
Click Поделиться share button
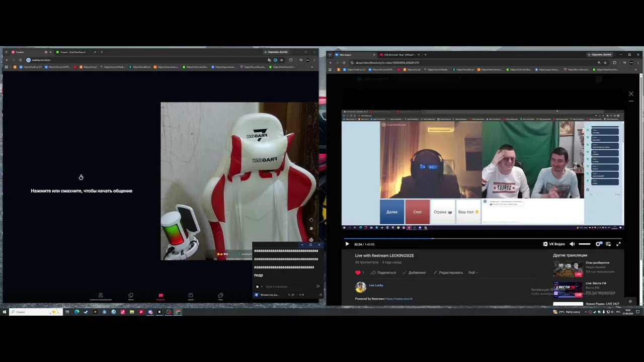click(383, 273)
